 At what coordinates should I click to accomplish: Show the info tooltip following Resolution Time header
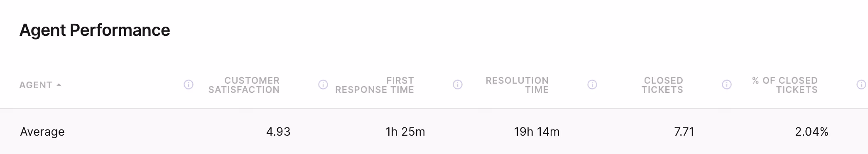pos(592,85)
